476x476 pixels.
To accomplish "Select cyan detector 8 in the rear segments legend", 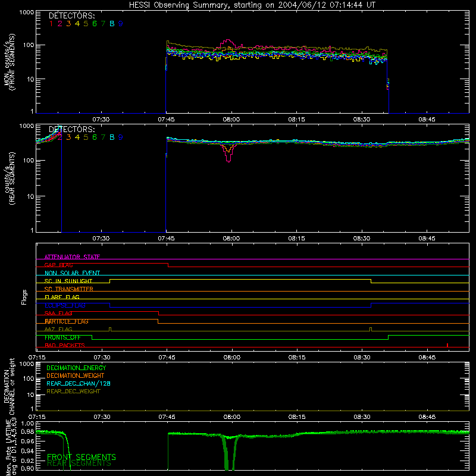I will click(112, 137).
